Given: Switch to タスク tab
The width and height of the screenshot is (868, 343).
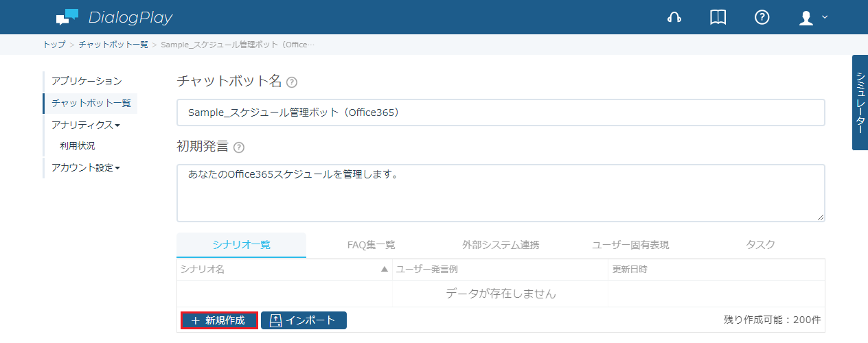Looking at the screenshot, I should pyautogui.click(x=760, y=245).
